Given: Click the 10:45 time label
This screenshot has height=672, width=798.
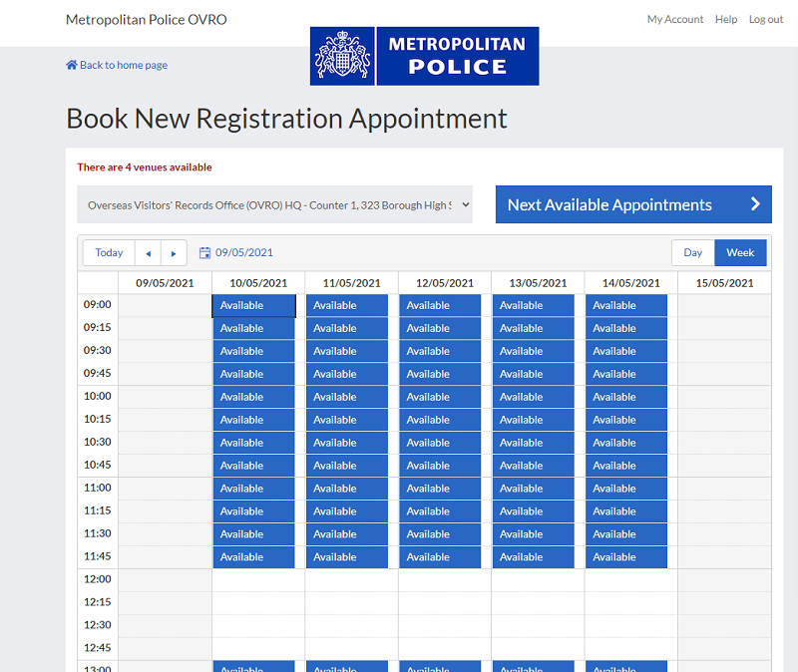Looking at the screenshot, I should 97,465.
